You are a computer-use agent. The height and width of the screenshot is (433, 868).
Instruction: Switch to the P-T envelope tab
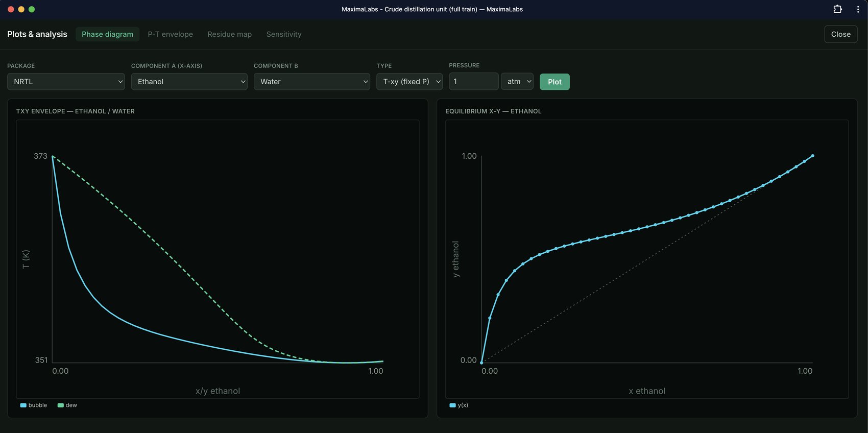(171, 34)
